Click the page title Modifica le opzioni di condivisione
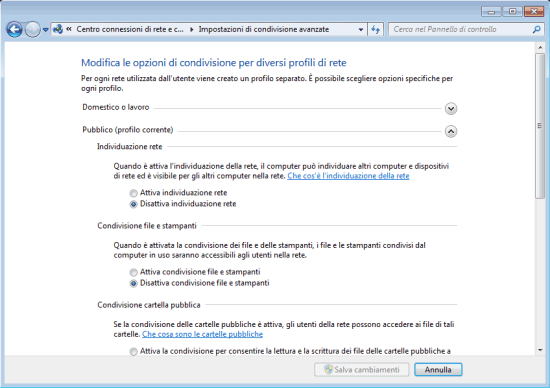 [214, 62]
